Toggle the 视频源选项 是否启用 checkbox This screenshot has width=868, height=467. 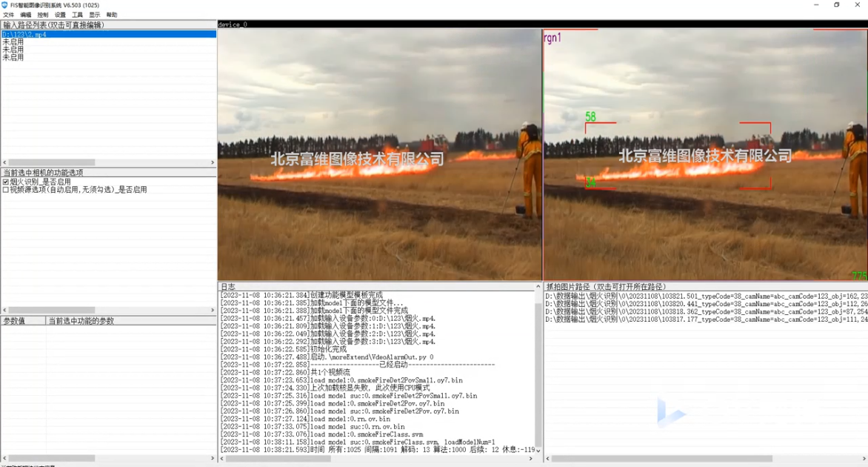tap(5, 190)
